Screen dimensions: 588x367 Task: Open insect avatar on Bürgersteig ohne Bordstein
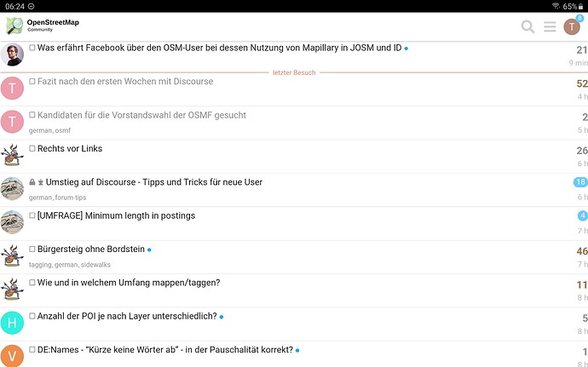[x=12, y=255]
